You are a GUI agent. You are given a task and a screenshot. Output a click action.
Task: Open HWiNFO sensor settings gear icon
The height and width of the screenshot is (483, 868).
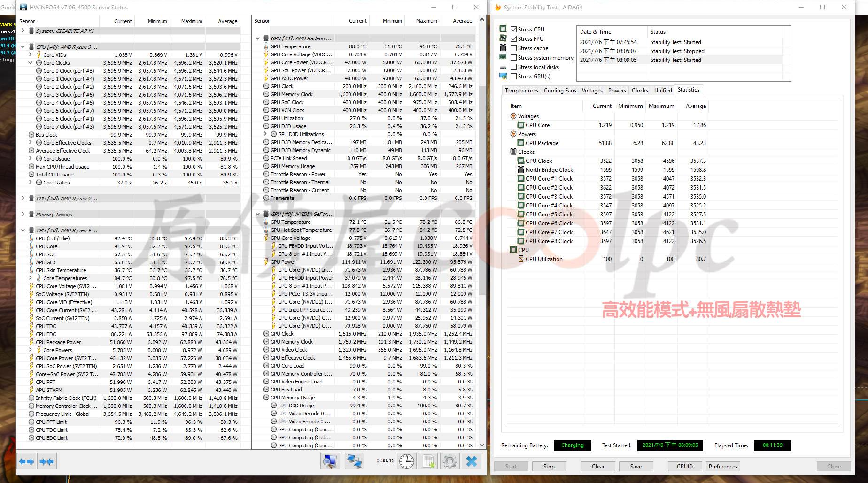click(x=449, y=461)
